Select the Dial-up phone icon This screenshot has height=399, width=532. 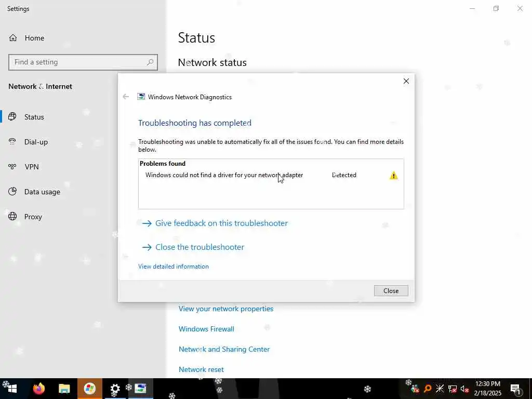[12, 142]
